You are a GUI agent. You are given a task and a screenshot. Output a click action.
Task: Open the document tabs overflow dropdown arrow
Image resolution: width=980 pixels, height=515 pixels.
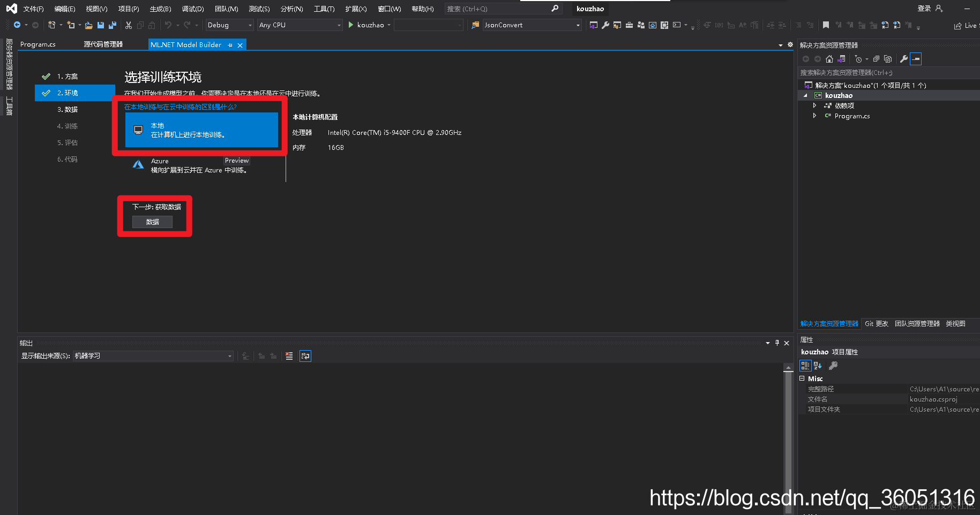780,46
